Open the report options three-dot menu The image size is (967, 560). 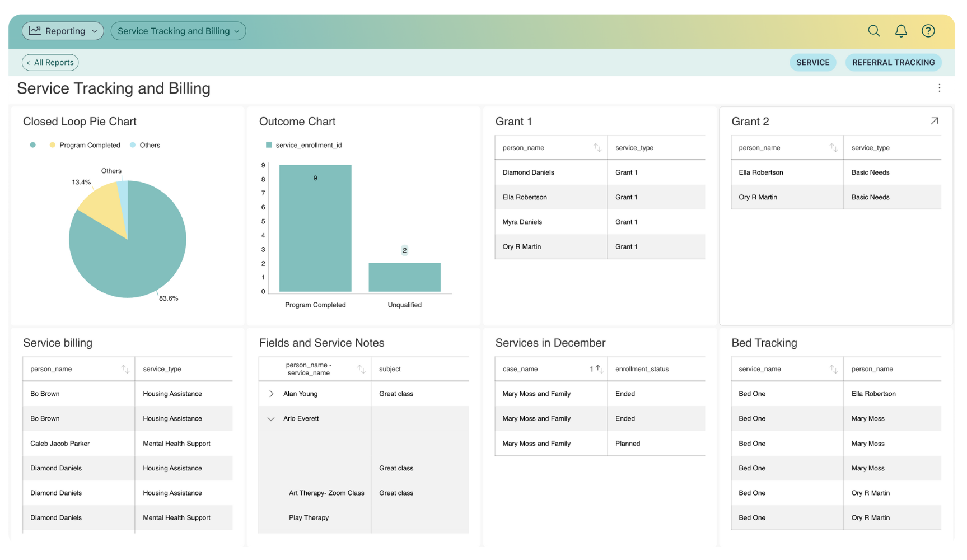[939, 88]
